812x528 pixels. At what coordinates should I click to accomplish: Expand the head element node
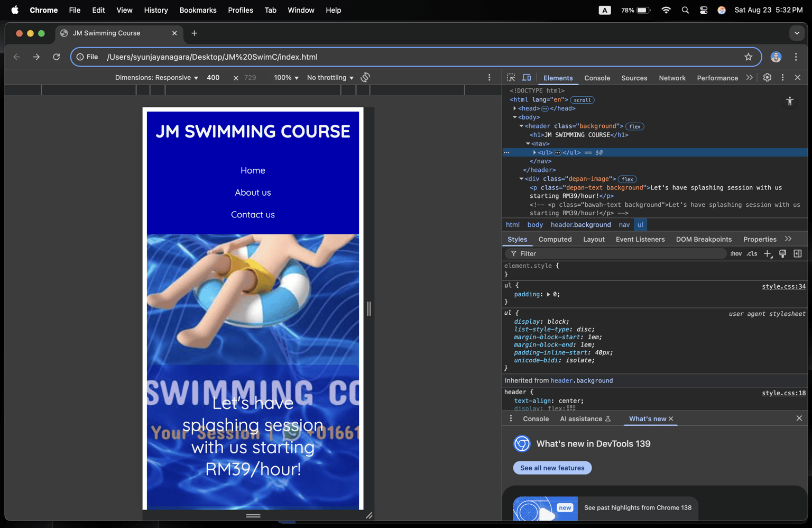coord(514,108)
